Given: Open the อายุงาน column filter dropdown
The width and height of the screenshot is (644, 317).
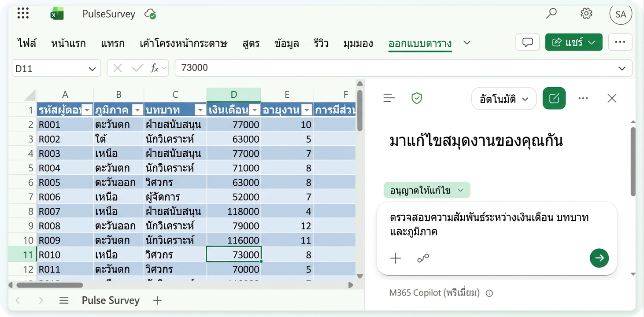Looking at the screenshot, I should click(x=307, y=110).
